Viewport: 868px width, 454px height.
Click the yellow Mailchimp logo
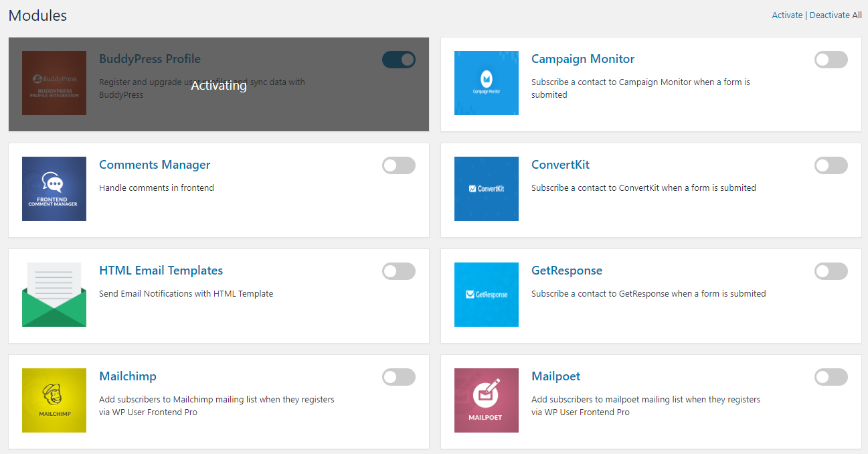54,400
